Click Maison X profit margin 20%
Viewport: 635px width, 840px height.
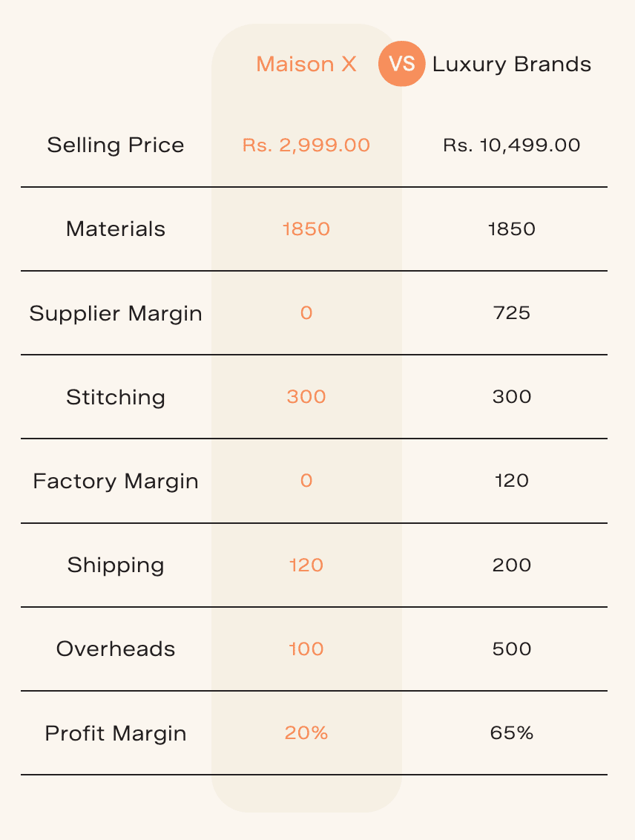point(306,733)
